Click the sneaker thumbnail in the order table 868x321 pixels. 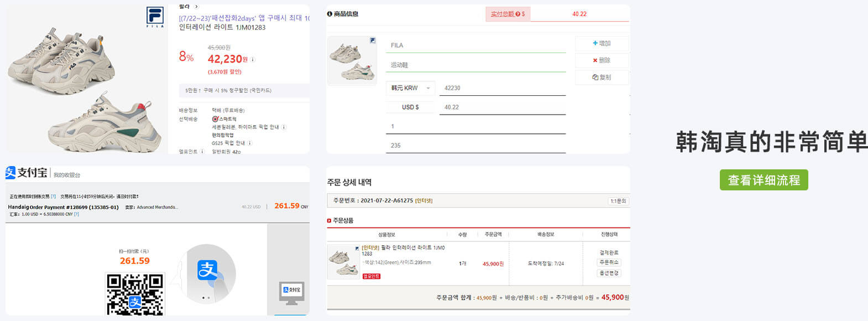point(343,261)
